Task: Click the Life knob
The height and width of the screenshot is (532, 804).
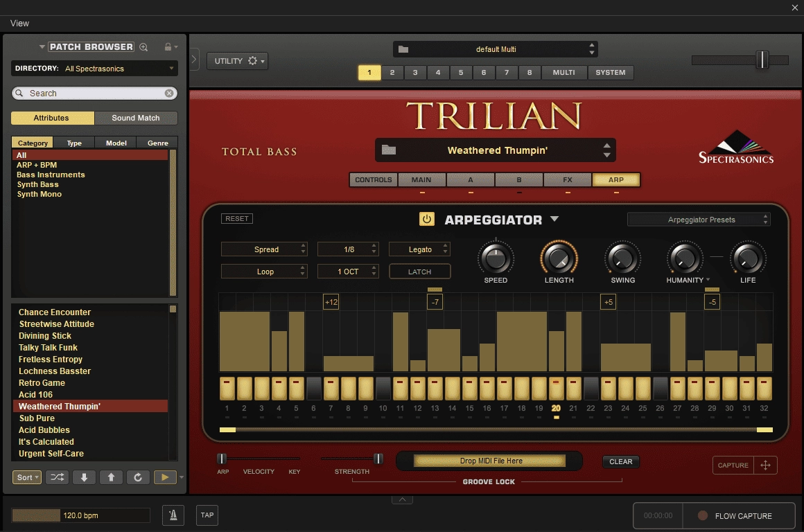Action: pos(748,258)
